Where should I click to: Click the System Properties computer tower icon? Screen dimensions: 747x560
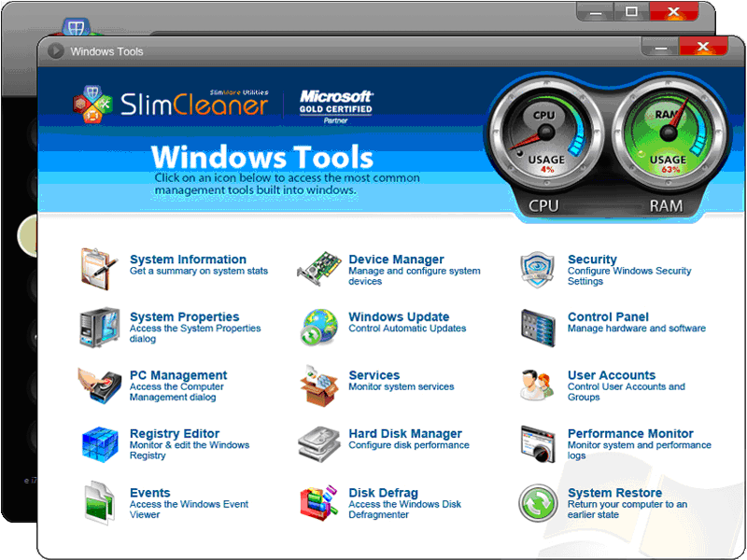pos(99,328)
